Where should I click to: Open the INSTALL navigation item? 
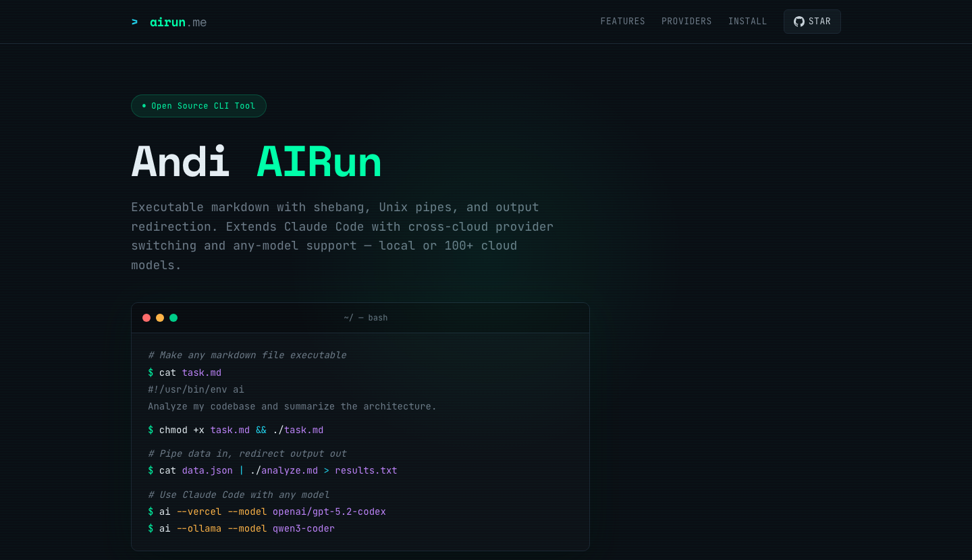tap(747, 21)
